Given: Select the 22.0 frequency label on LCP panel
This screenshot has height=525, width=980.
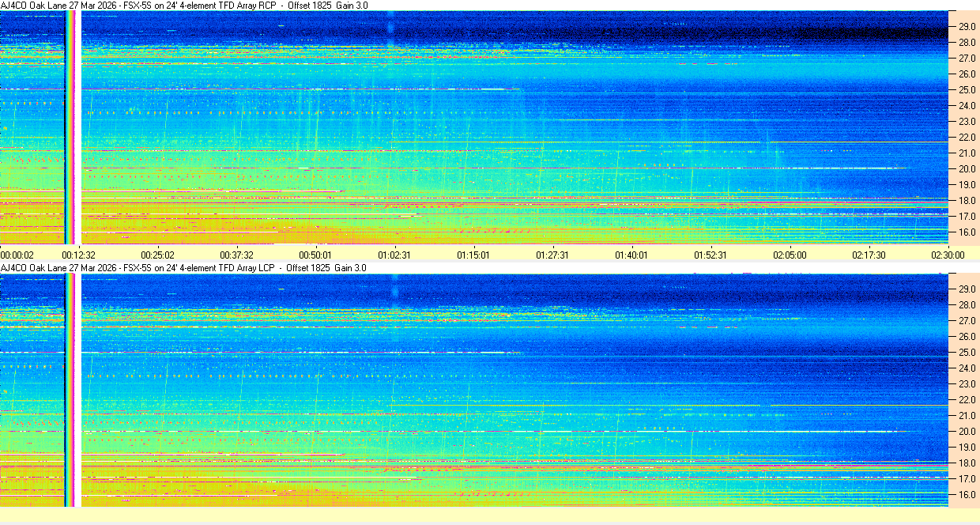Looking at the screenshot, I should (x=967, y=400).
